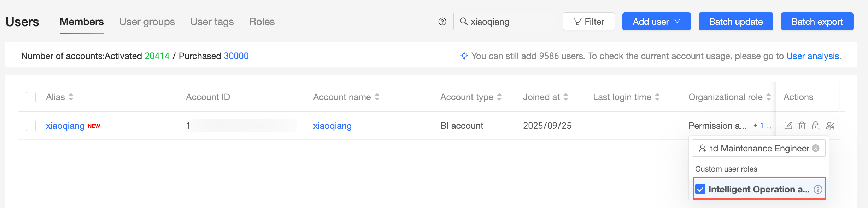
Task: Clear the Maintenance Engineer role search field
Action: coord(816,148)
